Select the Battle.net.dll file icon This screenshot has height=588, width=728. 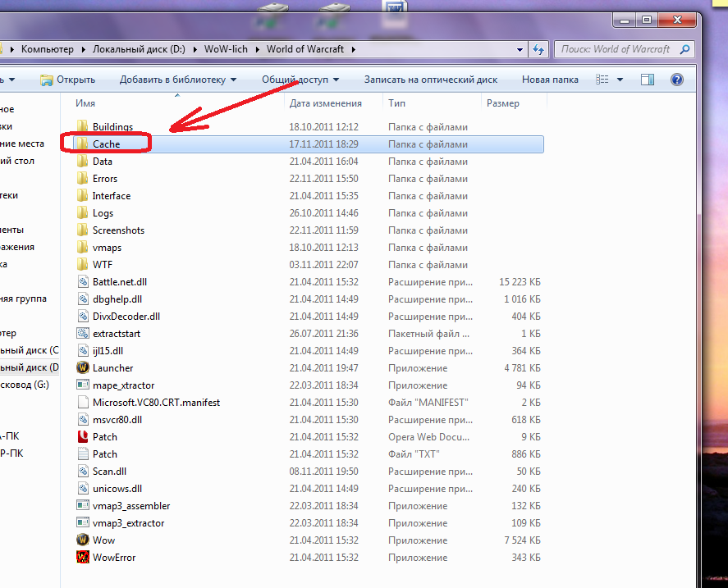tap(83, 282)
